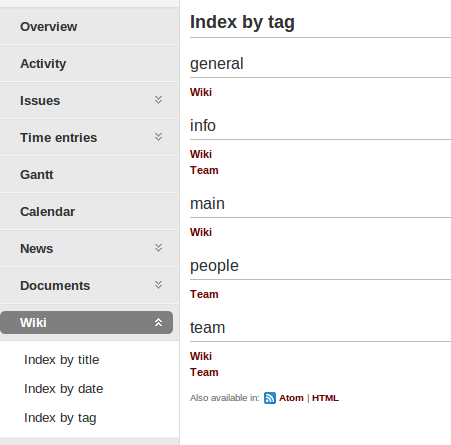Screen dimensions: 451x445
Task: Open Wiki page under main tag
Action: (x=201, y=232)
